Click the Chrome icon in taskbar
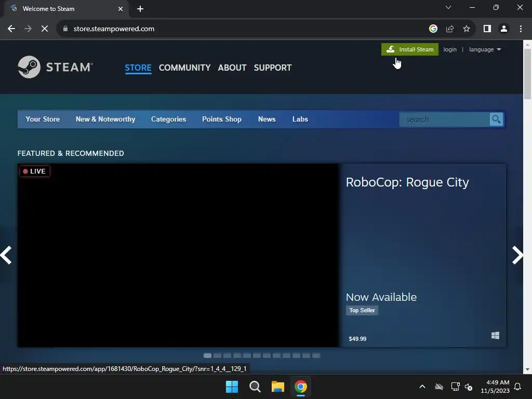The height and width of the screenshot is (399, 532). [301, 387]
